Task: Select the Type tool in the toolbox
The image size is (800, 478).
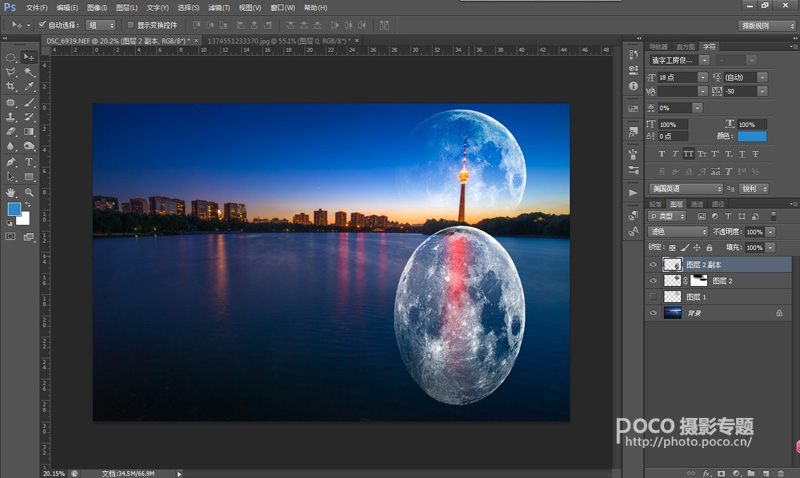Action: (29, 162)
